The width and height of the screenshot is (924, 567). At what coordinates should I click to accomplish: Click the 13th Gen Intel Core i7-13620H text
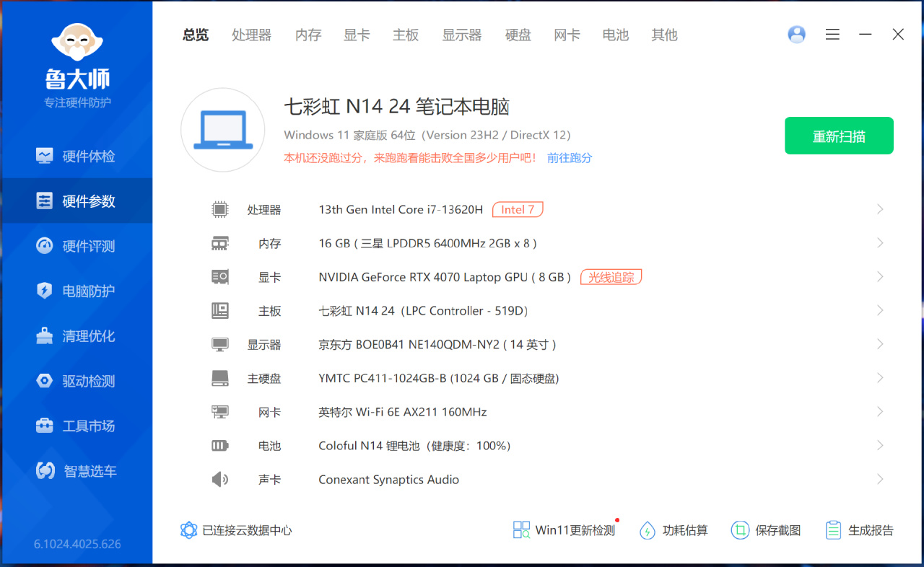pos(401,209)
